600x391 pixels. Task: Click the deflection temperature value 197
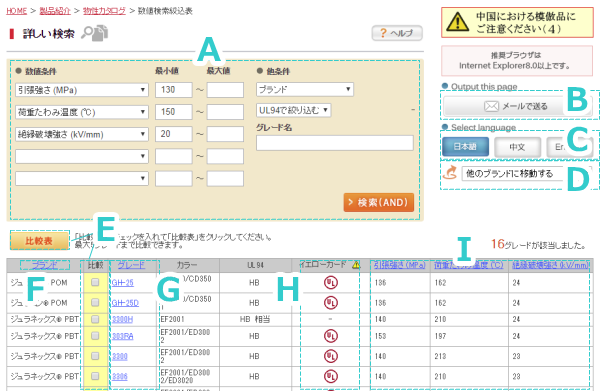(440, 336)
